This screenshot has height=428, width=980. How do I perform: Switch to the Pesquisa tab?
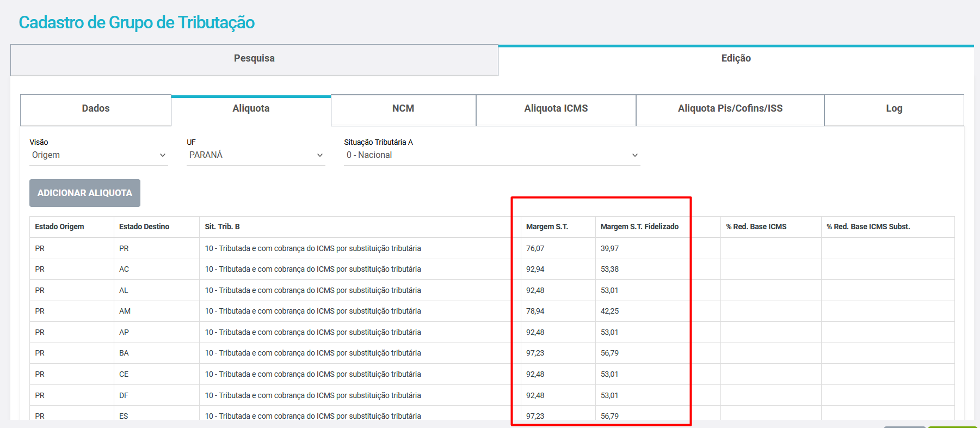(x=254, y=60)
